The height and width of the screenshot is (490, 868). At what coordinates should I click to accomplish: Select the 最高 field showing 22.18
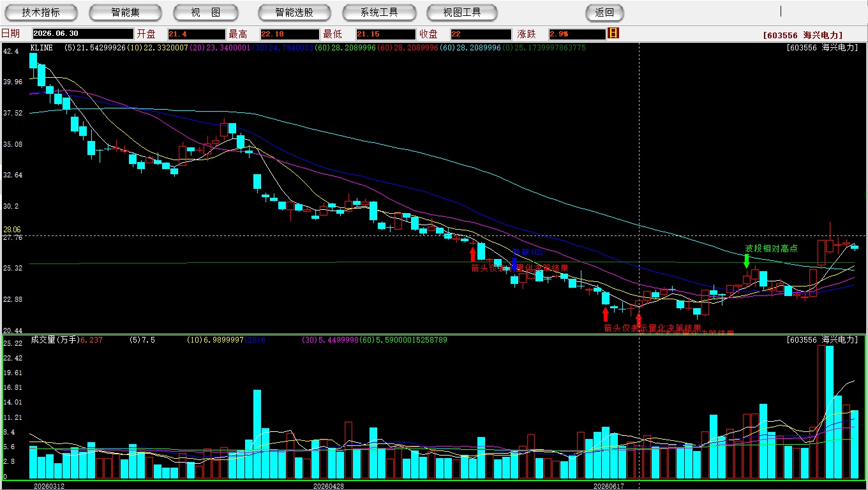coord(289,34)
